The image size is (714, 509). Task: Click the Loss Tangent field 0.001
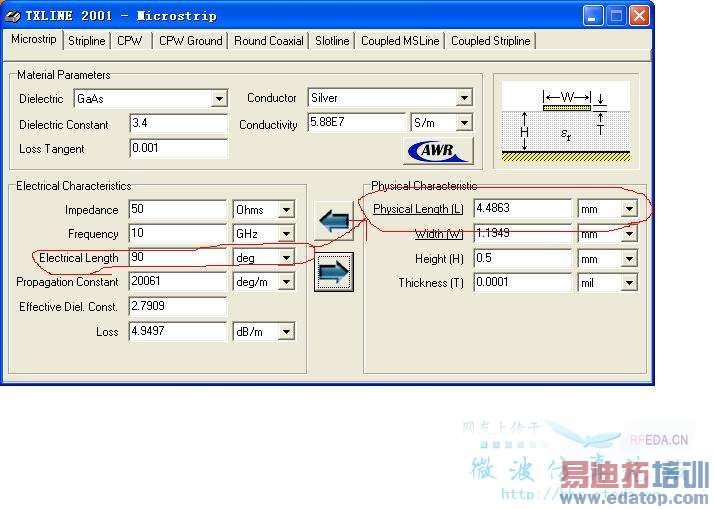click(178, 148)
